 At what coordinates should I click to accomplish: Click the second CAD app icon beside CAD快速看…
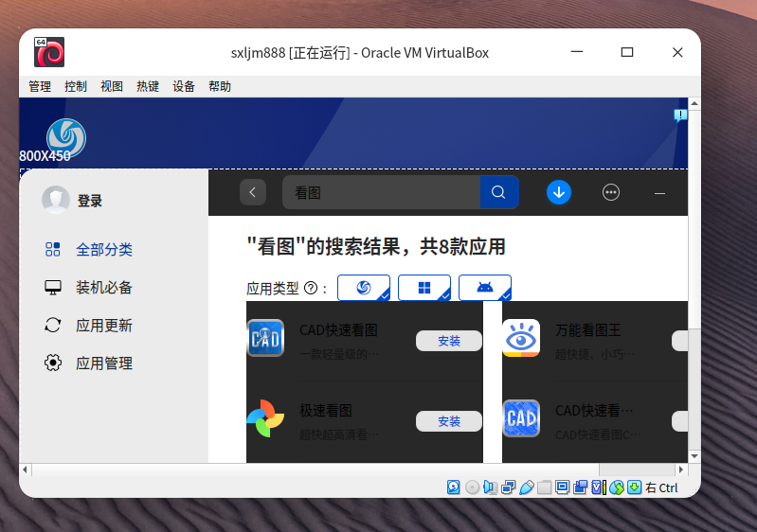click(x=521, y=418)
